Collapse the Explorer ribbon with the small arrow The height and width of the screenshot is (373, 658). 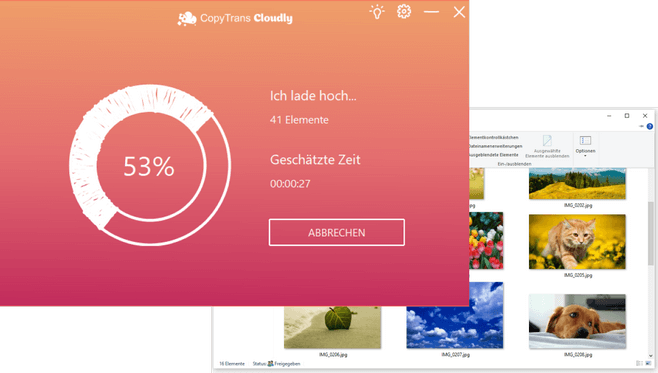642,126
